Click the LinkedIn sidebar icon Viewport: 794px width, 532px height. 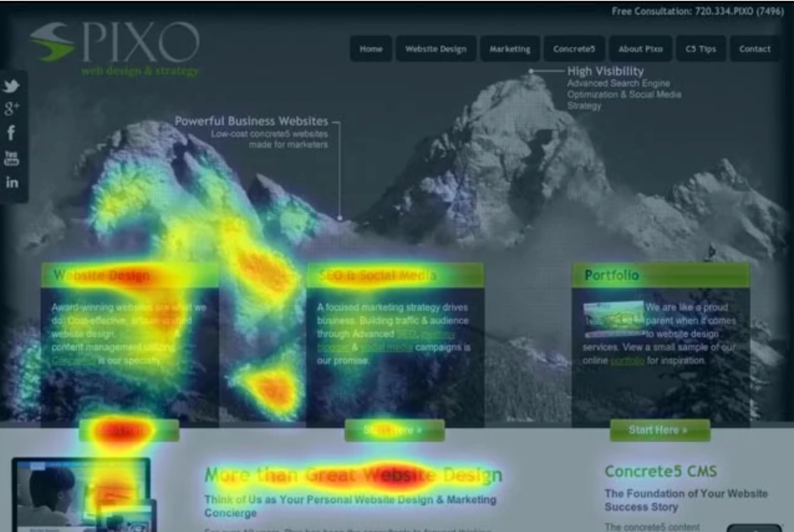(11, 183)
